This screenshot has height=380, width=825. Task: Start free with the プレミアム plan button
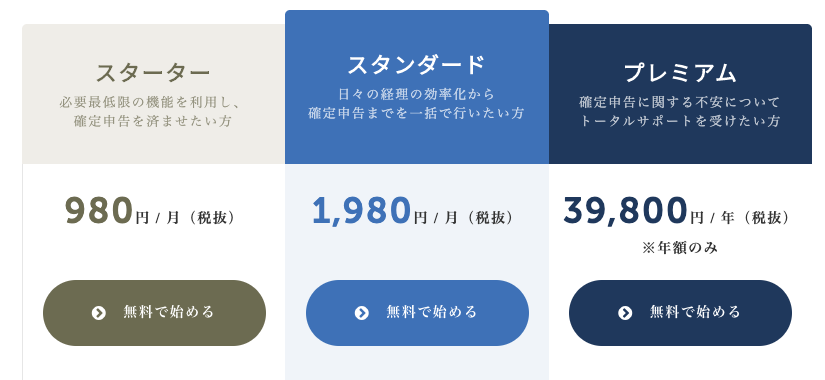680,313
